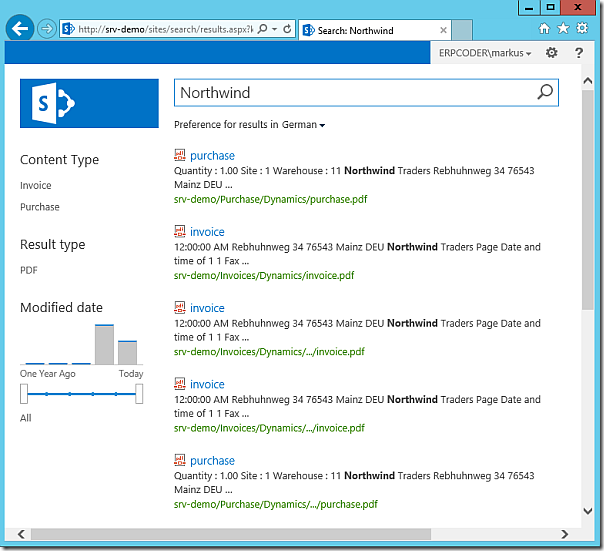The height and width of the screenshot is (551, 604).
Task: Open the last 'purchase' result title
Action: [212, 461]
